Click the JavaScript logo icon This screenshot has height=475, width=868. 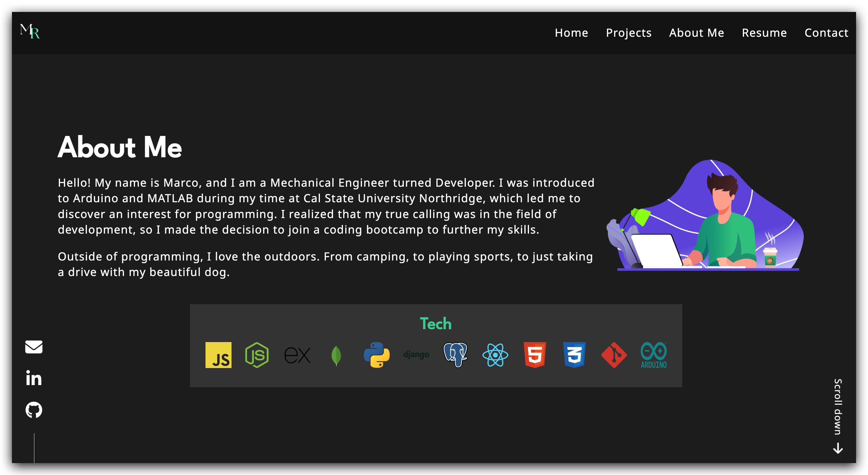tap(218, 355)
